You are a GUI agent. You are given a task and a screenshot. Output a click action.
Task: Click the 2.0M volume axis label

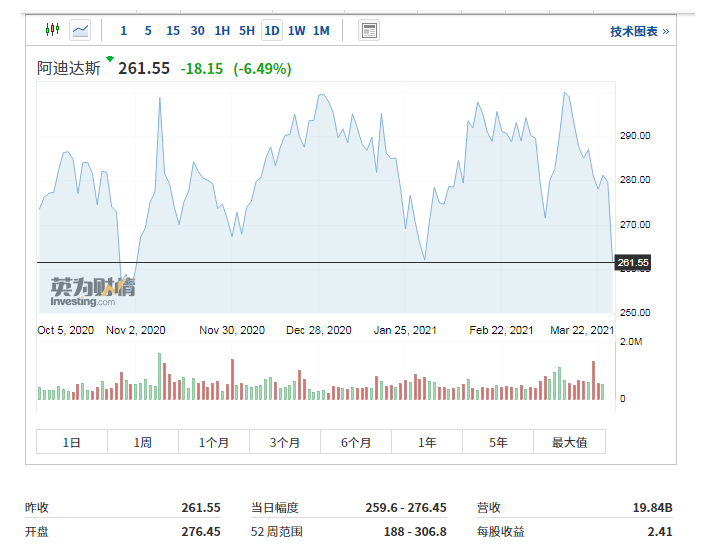631,342
